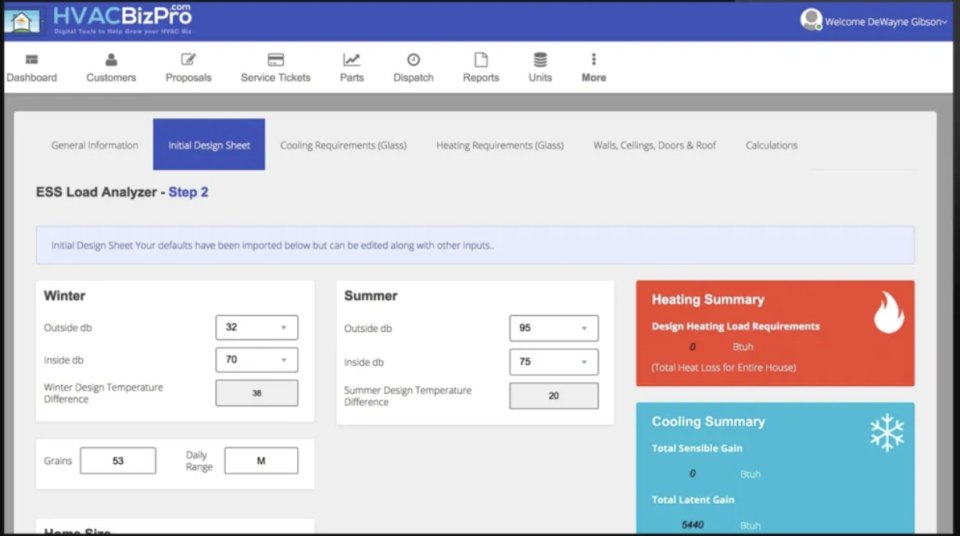This screenshot has width=960, height=536.
Task: Click the snowflake icon in Cooling Summary
Action: pyautogui.click(x=887, y=433)
